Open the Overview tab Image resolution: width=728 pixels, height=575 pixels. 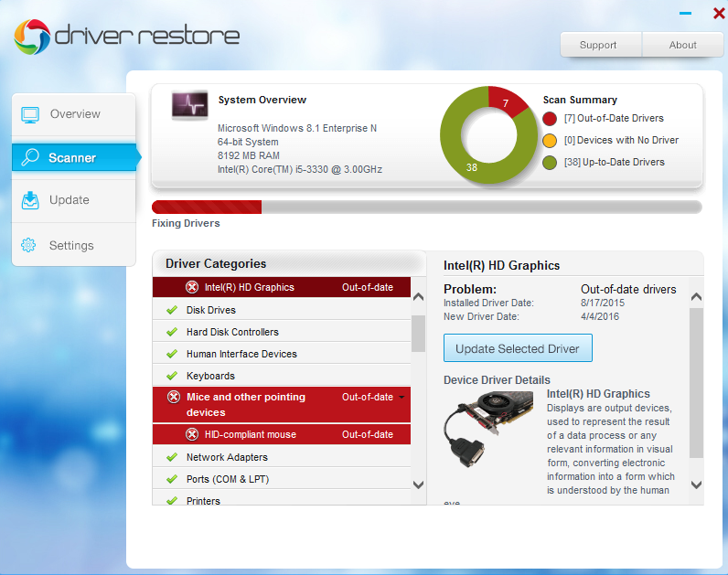[x=73, y=114]
